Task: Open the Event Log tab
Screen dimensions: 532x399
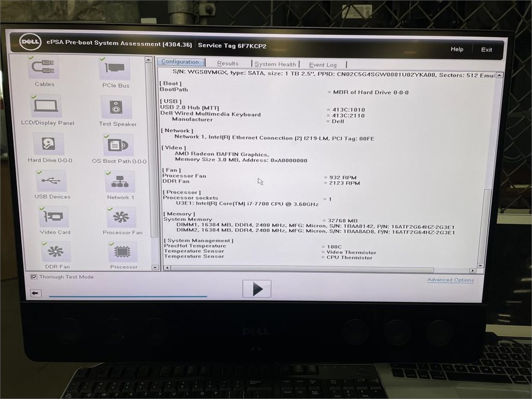Action: coord(323,65)
